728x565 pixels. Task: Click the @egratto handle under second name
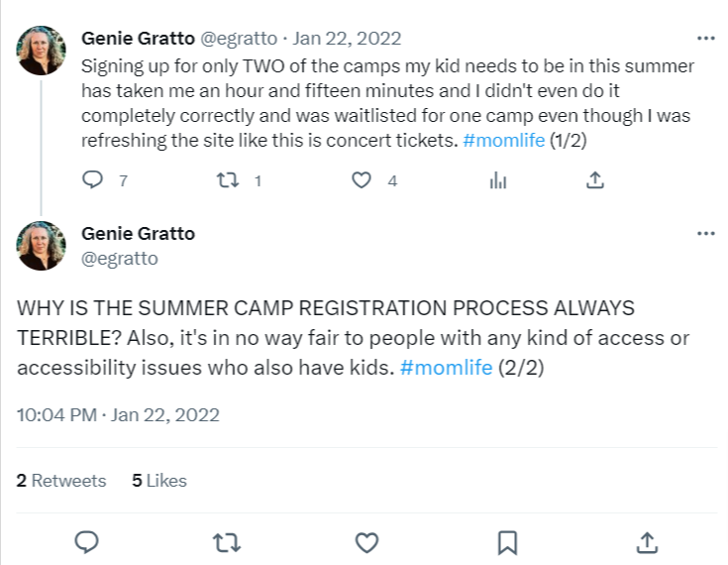click(119, 259)
